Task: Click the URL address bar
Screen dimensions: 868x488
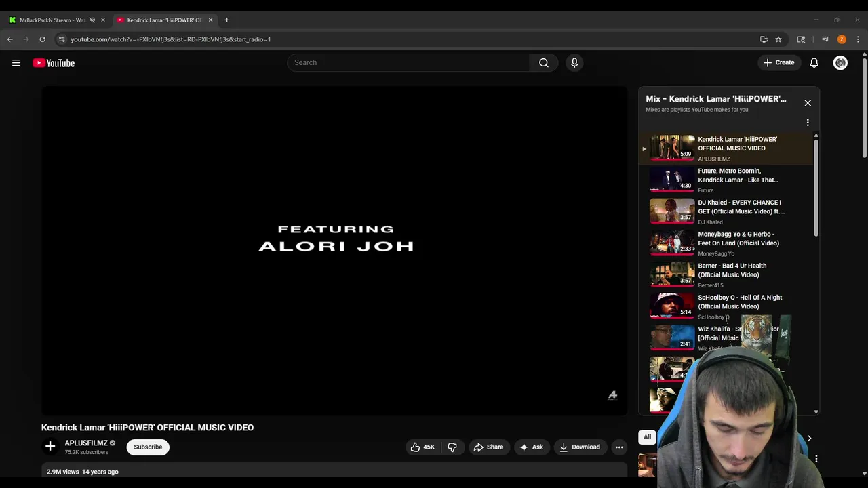Action: 407,39
